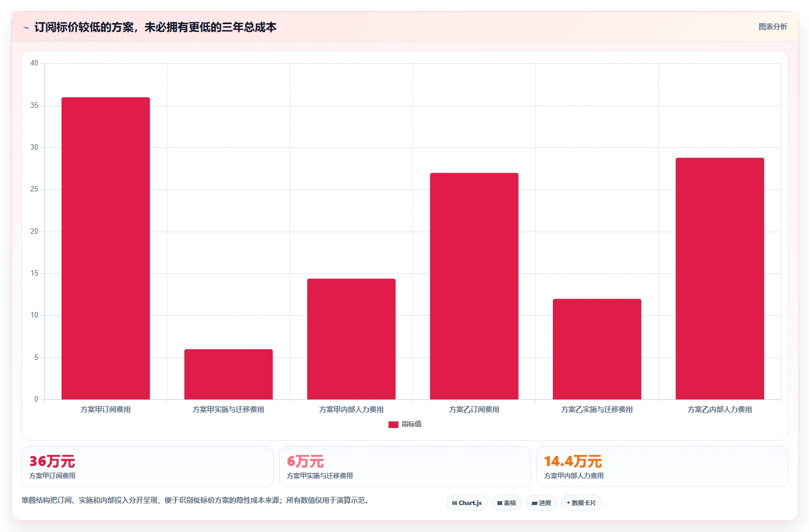The width and height of the screenshot is (810, 532).
Task: Toggle the 指标值 legend color swatch
Action: [393, 424]
